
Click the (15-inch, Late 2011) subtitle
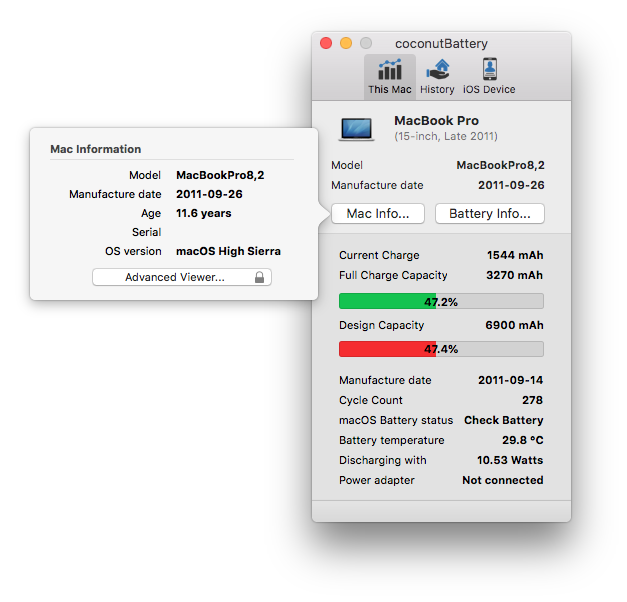click(x=446, y=136)
